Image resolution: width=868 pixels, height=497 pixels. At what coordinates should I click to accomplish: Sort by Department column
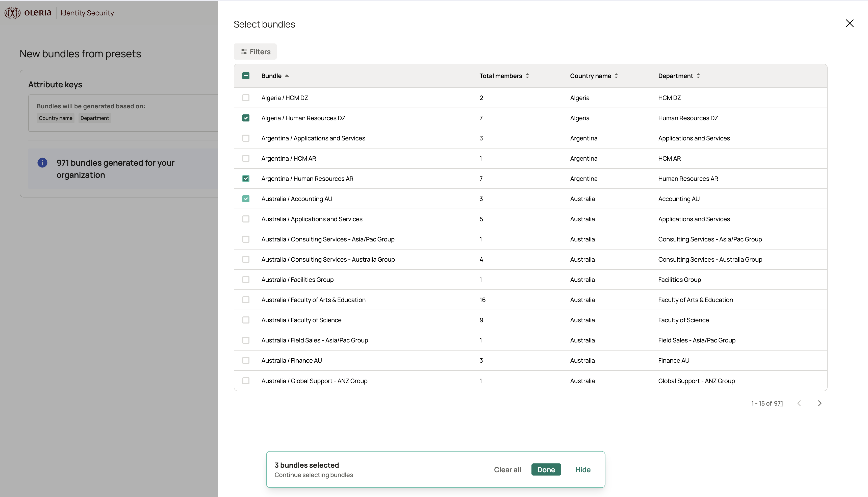(x=679, y=76)
